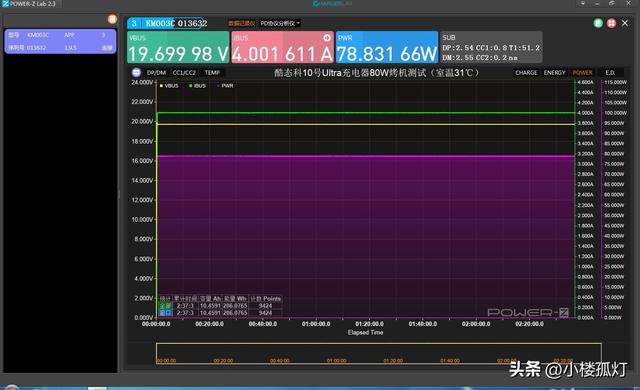Toggle the DP/DM curve button
The height and width of the screenshot is (390, 640).
156,73
